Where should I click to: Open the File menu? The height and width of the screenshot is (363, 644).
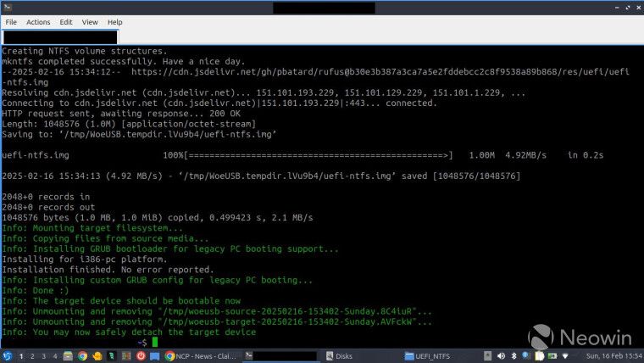12,21
